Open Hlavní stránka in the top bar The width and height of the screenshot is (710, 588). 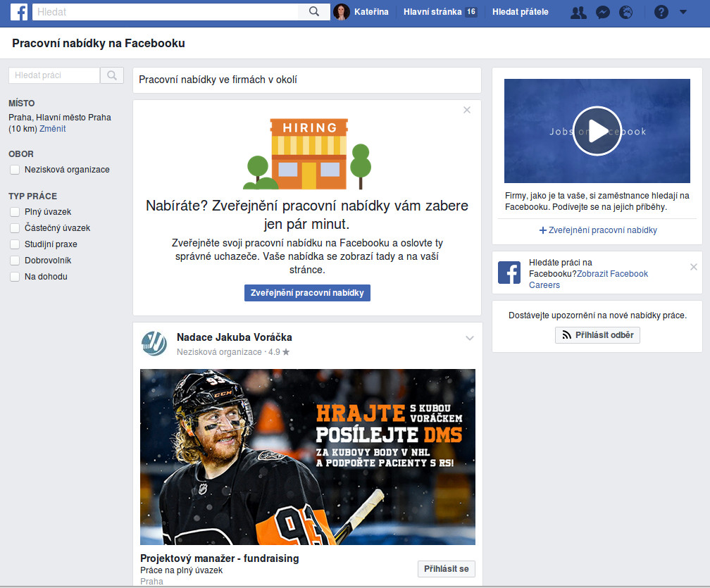click(432, 12)
